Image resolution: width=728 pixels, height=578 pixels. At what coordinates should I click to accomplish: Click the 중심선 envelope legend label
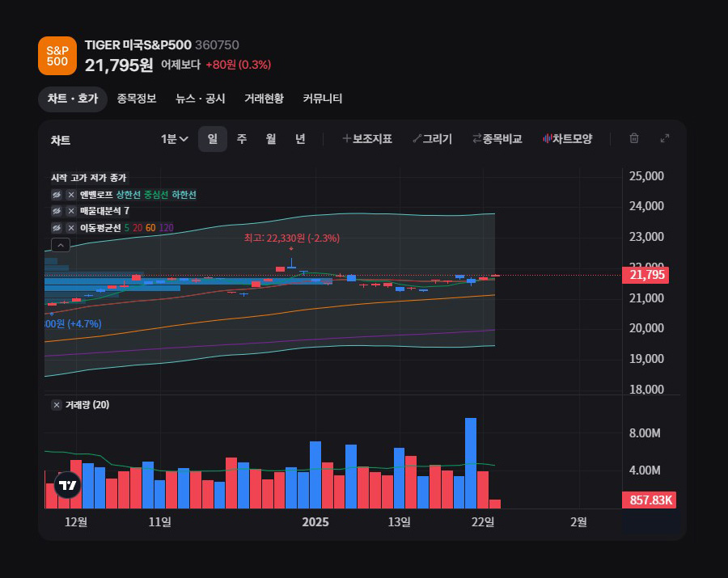(x=156, y=195)
